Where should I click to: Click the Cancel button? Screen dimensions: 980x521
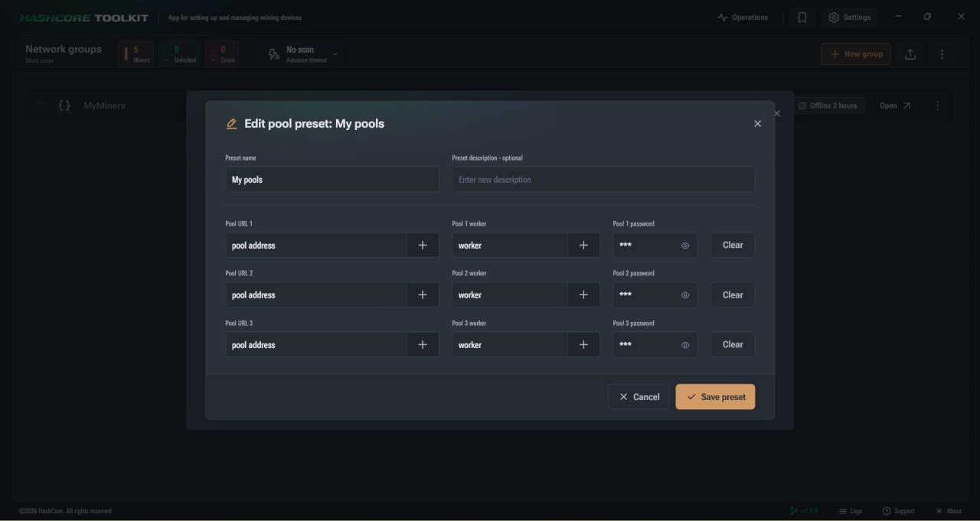click(x=639, y=397)
